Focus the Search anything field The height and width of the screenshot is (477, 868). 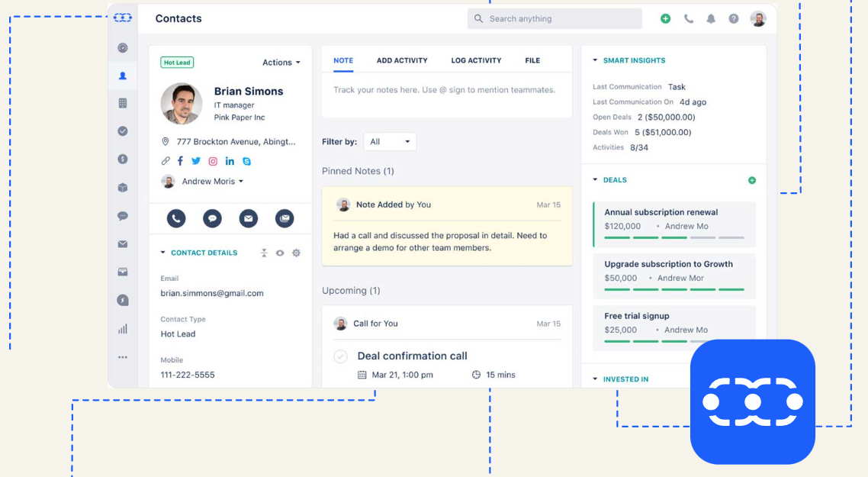pos(555,19)
